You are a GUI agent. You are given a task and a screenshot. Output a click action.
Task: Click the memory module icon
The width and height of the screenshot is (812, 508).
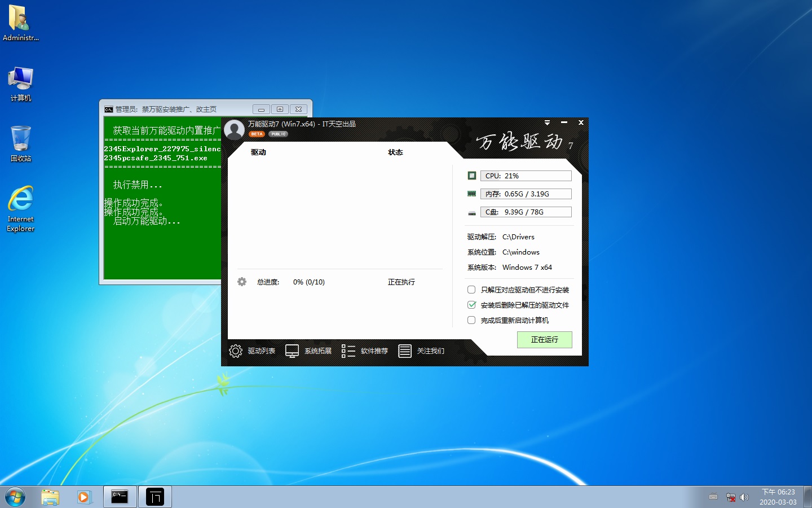coord(472,194)
